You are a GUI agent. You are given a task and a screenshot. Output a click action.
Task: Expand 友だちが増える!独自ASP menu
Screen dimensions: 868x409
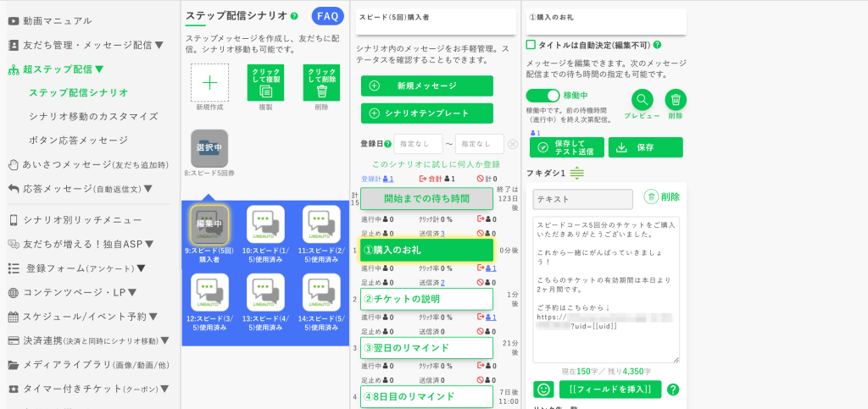81,244
